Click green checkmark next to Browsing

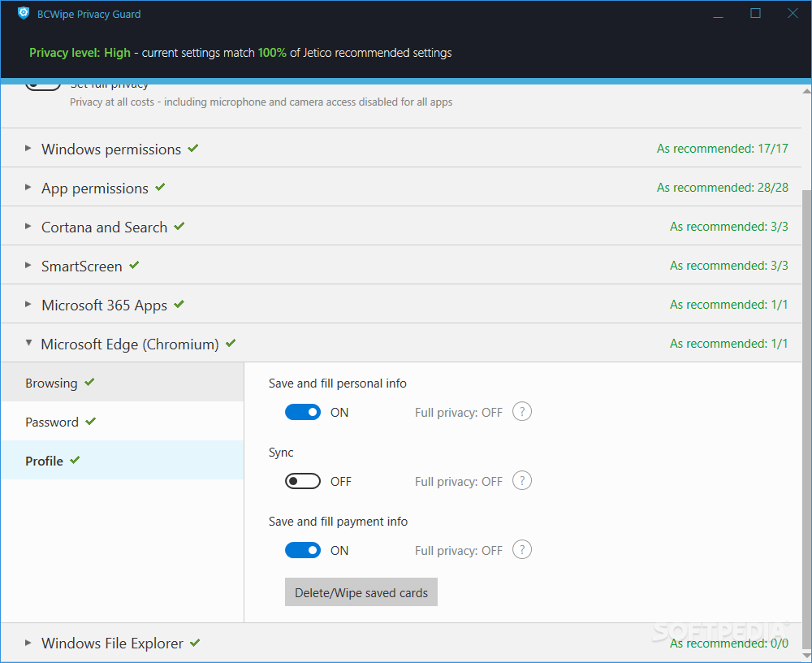89,382
